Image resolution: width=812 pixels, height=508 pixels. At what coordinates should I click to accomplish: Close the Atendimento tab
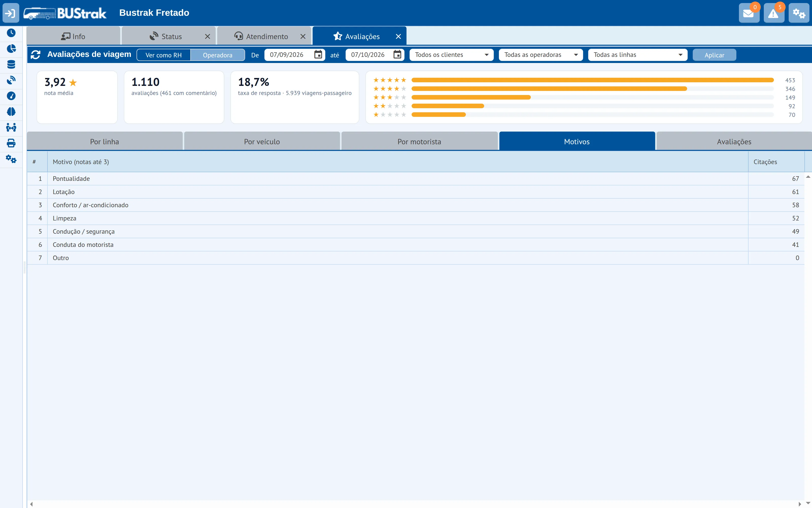[x=303, y=36]
